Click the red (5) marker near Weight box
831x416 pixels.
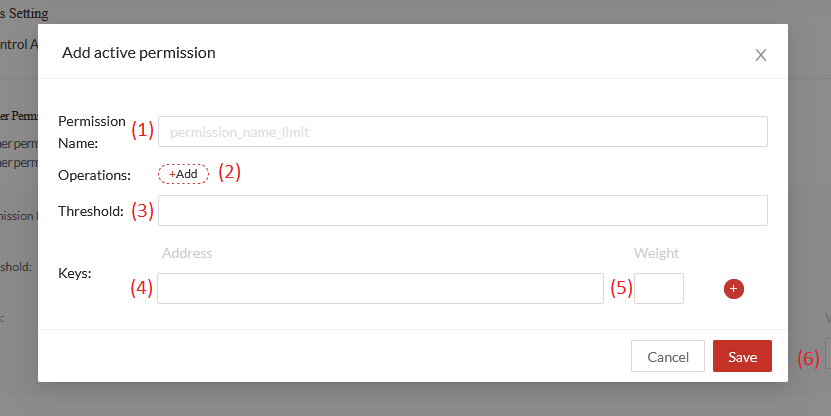click(x=622, y=288)
